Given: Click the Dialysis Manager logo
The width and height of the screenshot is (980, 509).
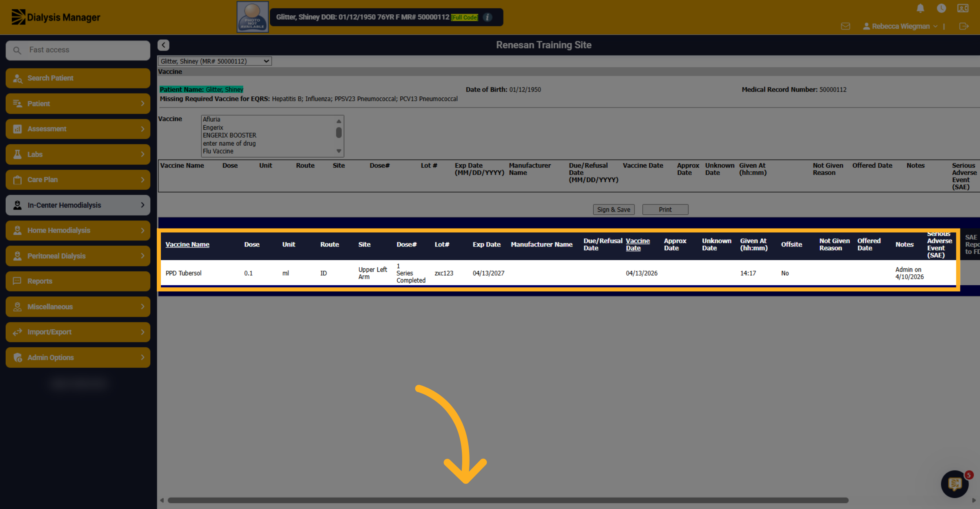Looking at the screenshot, I should pos(56,17).
